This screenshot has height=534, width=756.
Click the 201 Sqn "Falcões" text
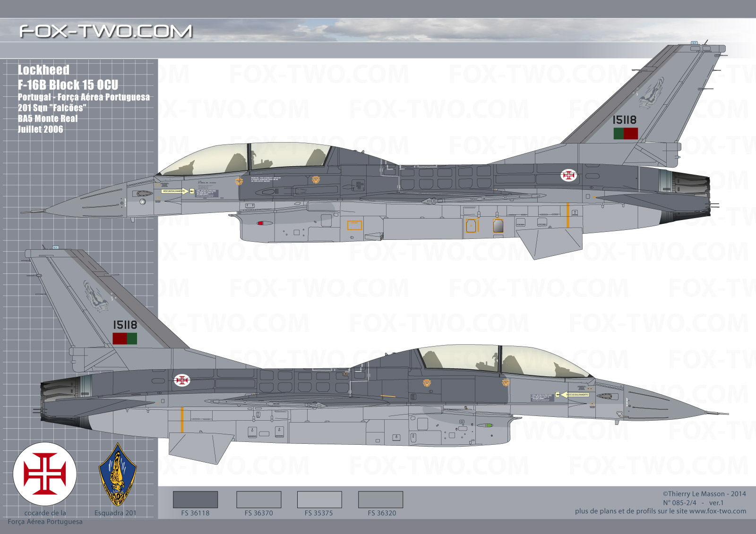pos(52,108)
